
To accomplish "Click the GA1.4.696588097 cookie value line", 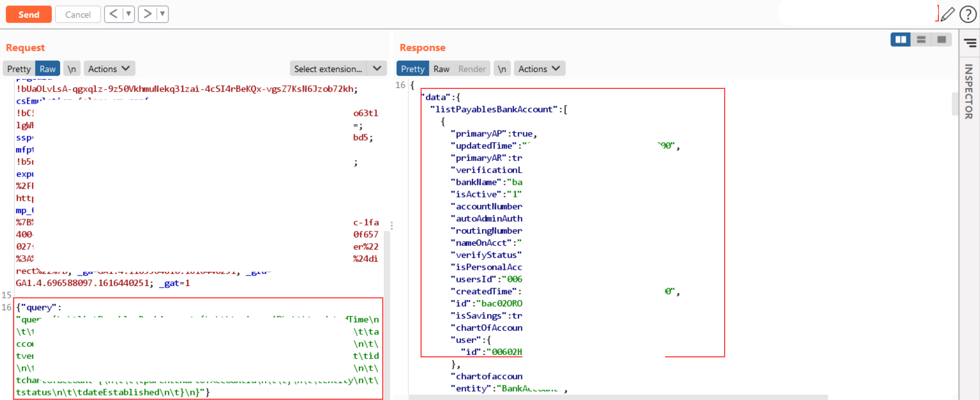I will pyautogui.click(x=103, y=283).
